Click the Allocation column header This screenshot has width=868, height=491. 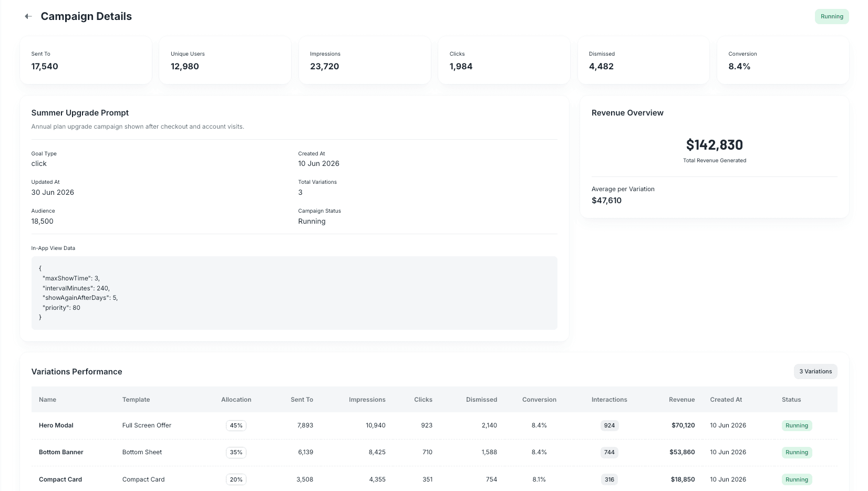point(236,400)
